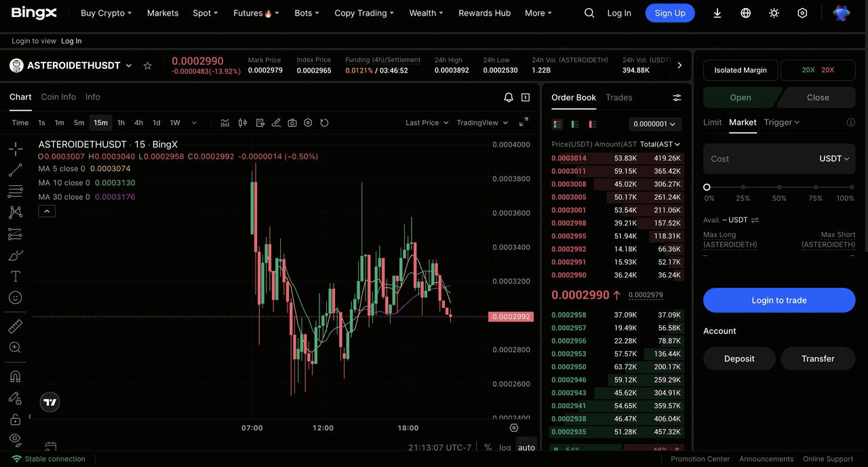Click the Cost input field

759,159
